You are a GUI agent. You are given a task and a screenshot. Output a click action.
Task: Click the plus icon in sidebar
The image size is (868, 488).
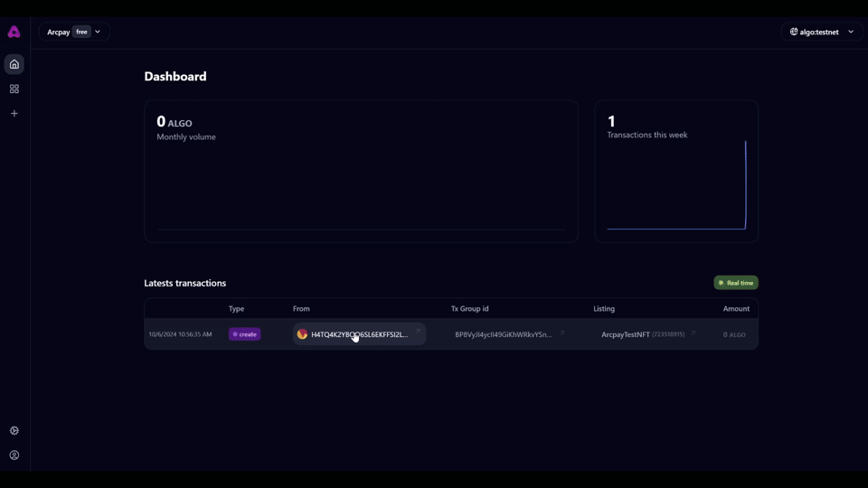point(14,114)
